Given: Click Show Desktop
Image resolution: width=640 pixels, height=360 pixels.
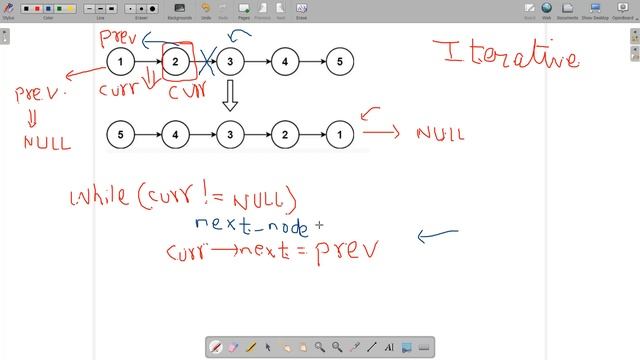Looking at the screenshot, I should click(x=595, y=11).
